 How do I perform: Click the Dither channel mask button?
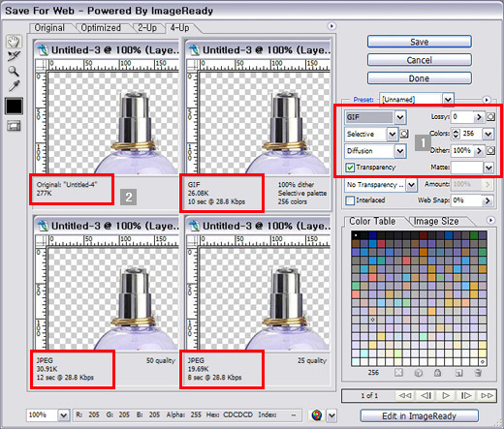[x=490, y=150]
